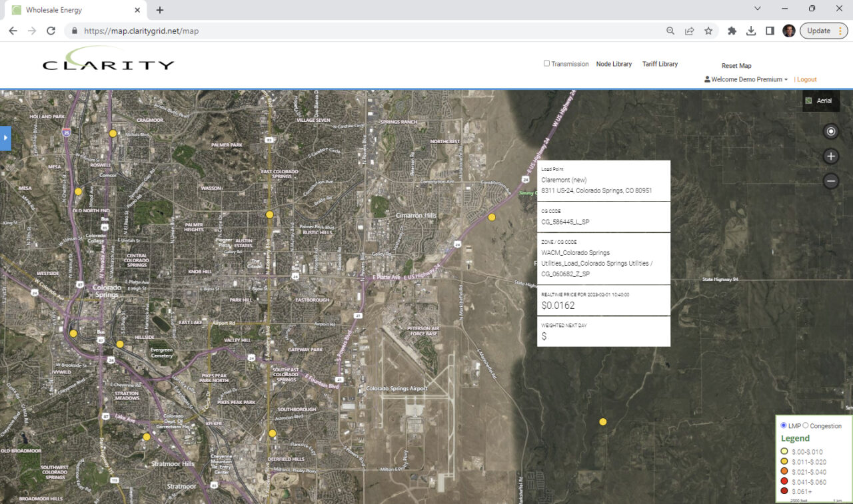Select the Congestion radio button

[806, 425]
